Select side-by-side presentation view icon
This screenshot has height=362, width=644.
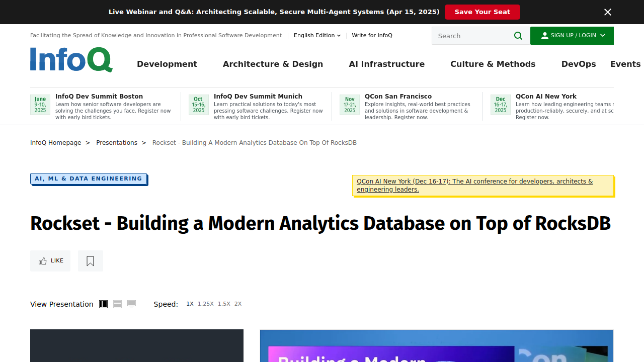pyautogui.click(x=103, y=304)
